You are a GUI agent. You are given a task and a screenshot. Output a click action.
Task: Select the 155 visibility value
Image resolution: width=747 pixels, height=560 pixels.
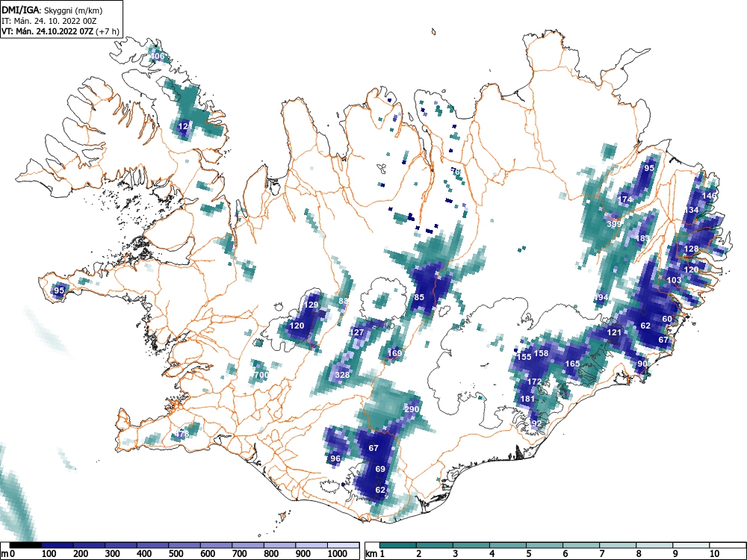click(524, 357)
